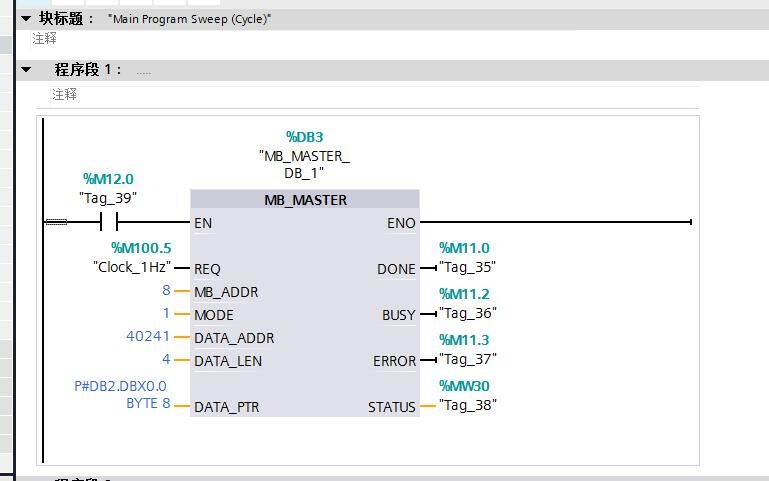769x481 pixels.
Task: Select the "Tag_36" output tag
Action: (x=467, y=313)
